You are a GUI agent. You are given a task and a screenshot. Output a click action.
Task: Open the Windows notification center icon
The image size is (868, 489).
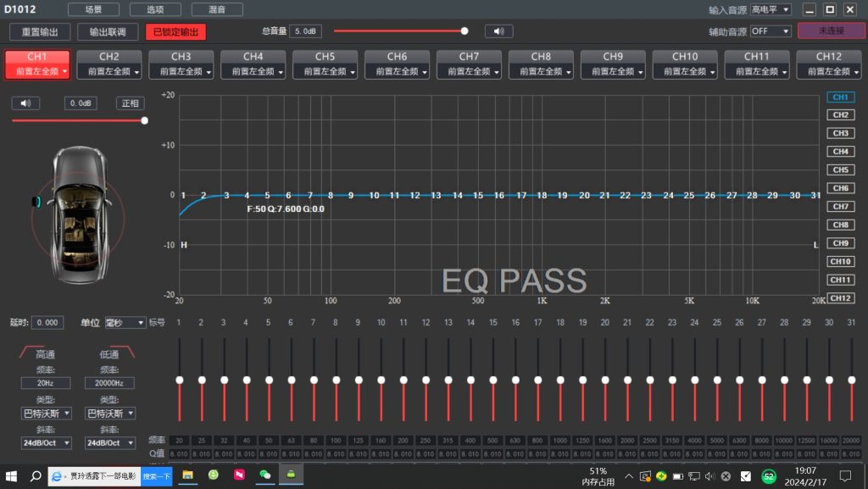[x=845, y=476]
